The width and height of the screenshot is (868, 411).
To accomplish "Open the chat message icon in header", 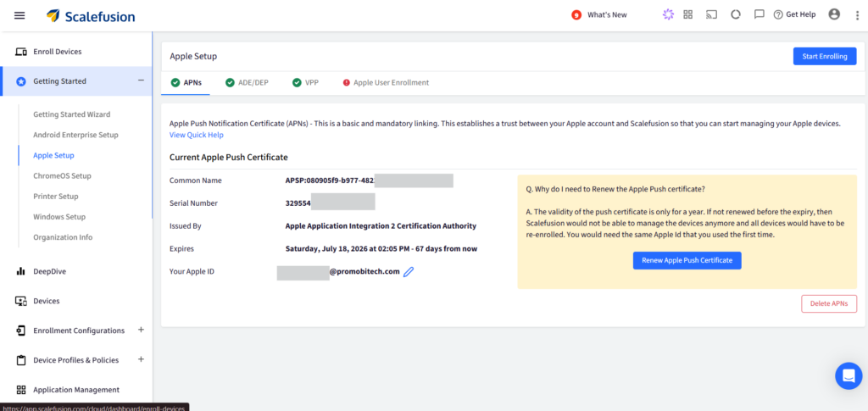I will [x=759, y=15].
